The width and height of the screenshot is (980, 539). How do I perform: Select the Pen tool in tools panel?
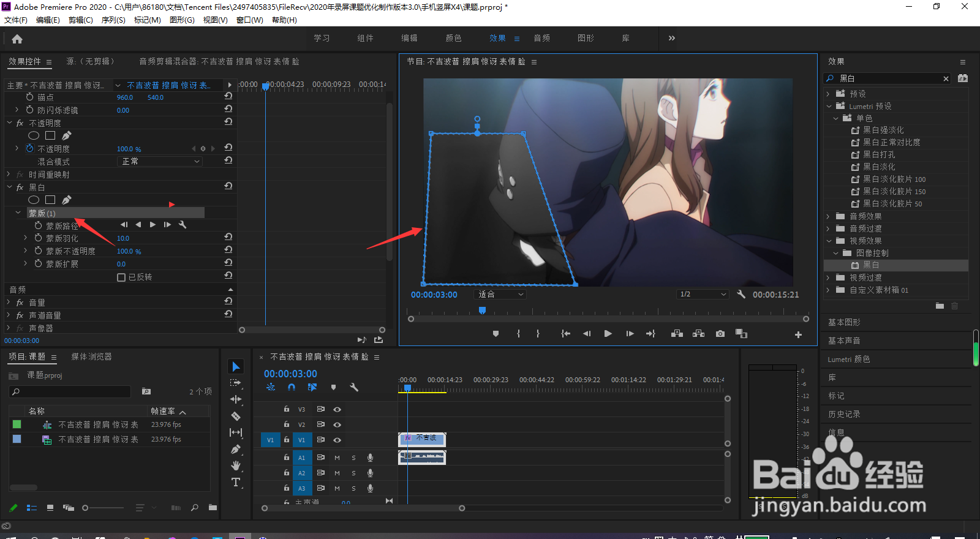tap(236, 449)
